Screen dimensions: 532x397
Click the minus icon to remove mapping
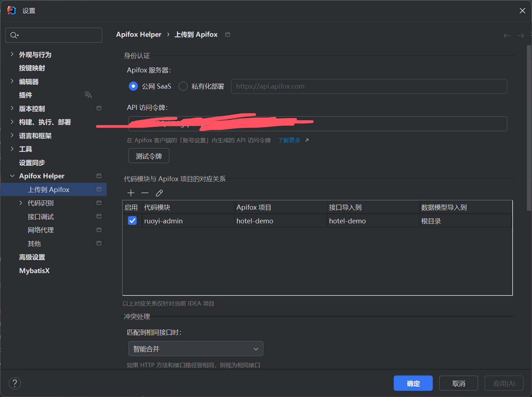[145, 193]
